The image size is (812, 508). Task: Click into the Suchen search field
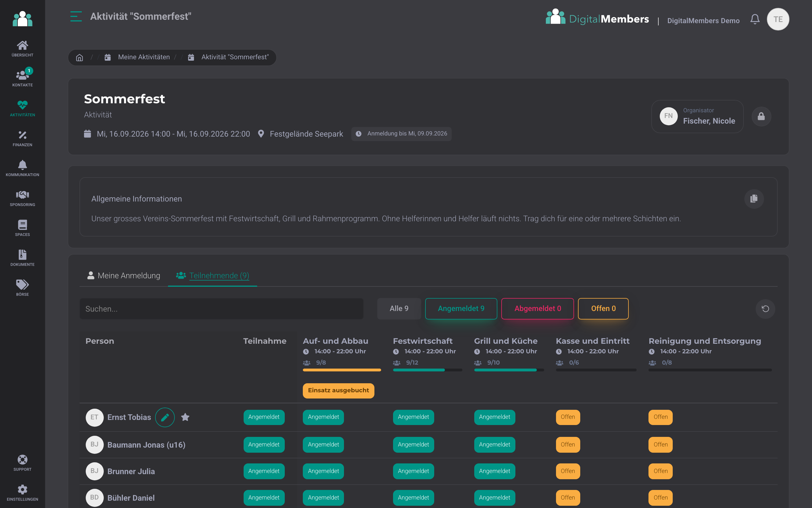221,309
